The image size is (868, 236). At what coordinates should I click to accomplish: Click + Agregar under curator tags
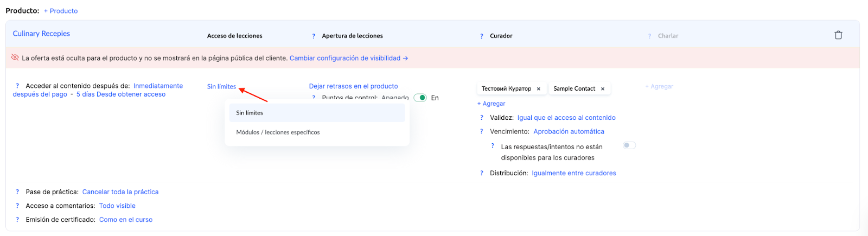491,104
